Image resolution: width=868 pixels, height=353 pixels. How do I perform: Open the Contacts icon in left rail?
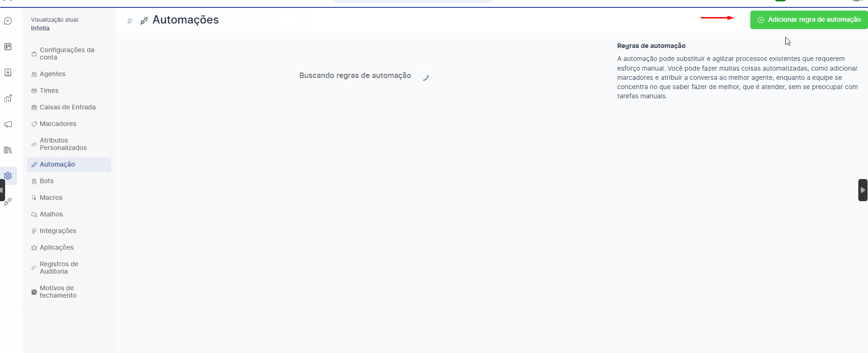coord(8,72)
